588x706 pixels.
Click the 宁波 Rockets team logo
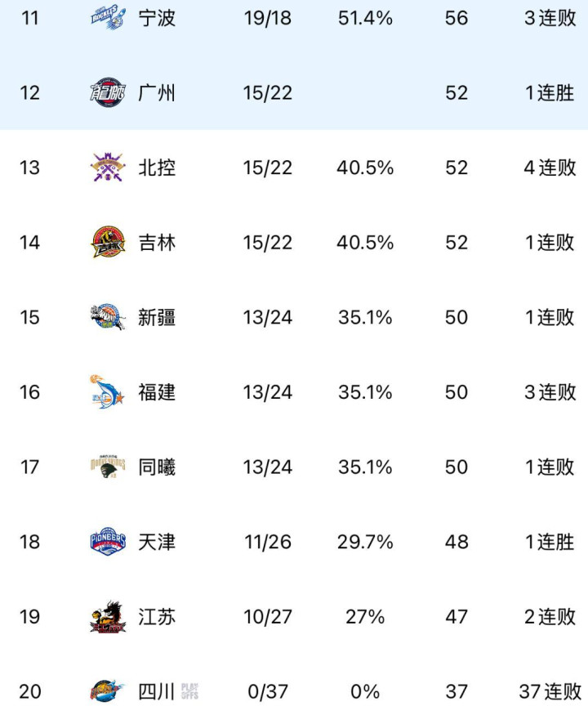tap(108, 18)
